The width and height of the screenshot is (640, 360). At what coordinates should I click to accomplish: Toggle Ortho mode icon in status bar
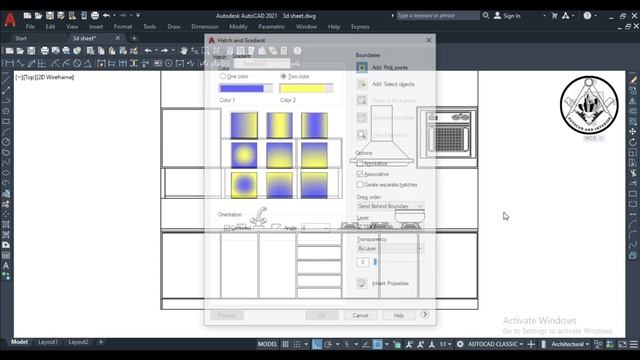click(x=317, y=344)
